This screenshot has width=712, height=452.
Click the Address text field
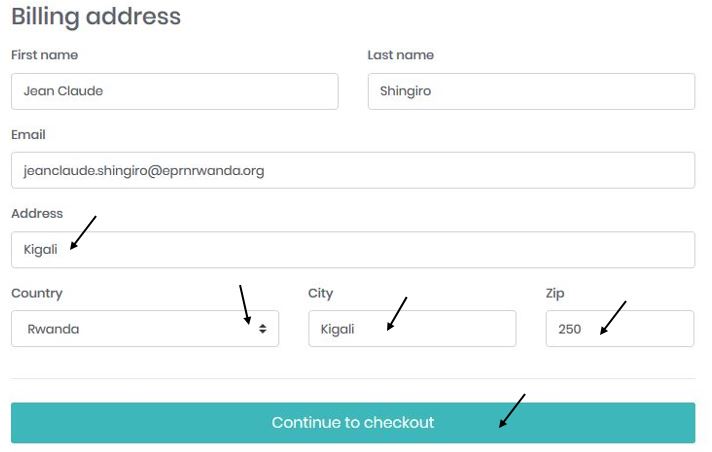[x=352, y=250]
